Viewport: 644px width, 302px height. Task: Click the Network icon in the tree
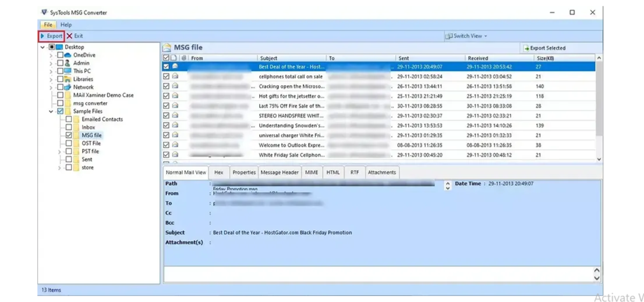[x=68, y=87]
